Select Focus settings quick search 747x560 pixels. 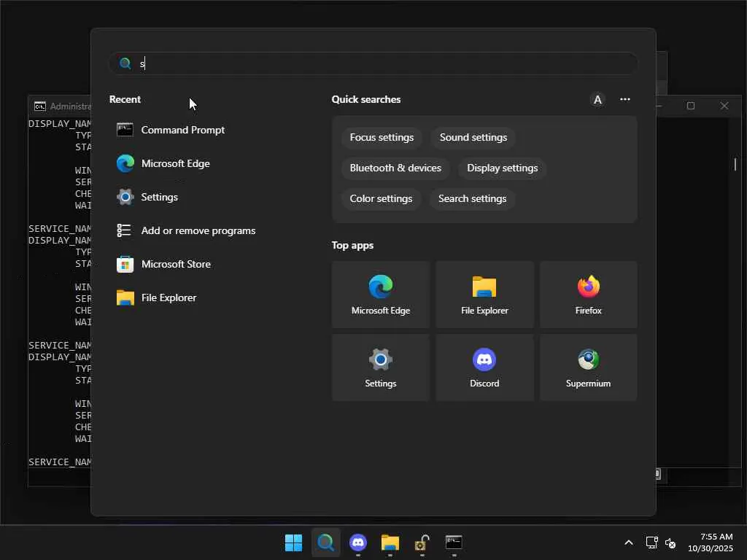coord(382,138)
